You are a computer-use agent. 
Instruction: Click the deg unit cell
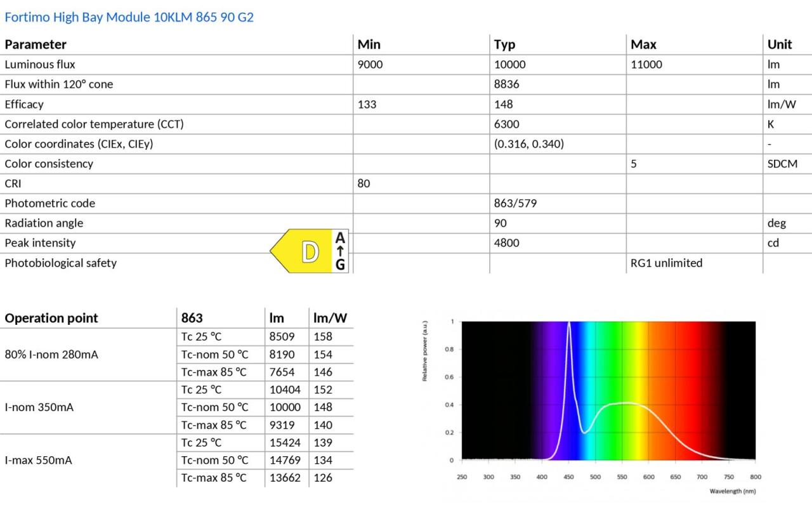(x=776, y=223)
